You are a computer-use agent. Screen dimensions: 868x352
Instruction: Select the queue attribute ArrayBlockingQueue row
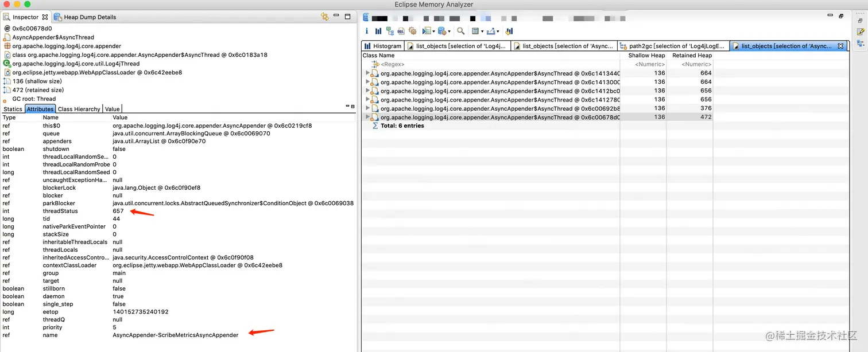(x=178, y=134)
